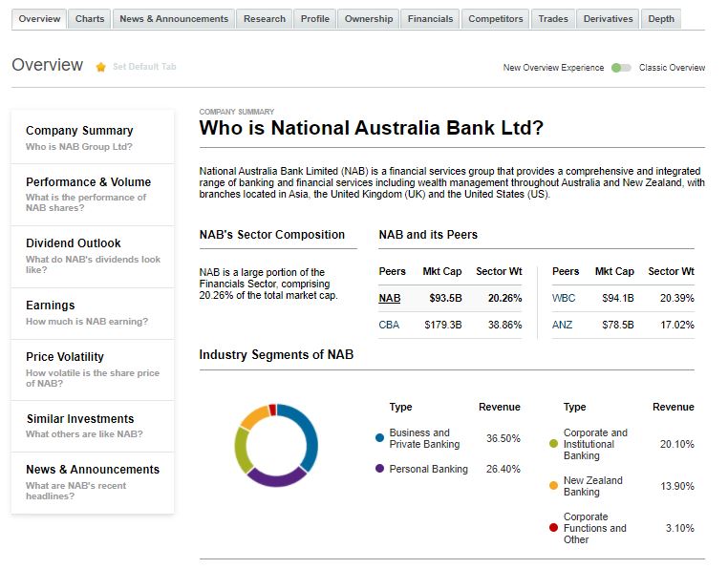This screenshot has height=569, width=728.
Task: Select the Depth tab
Action: pyautogui.click(x=661, y=19)
